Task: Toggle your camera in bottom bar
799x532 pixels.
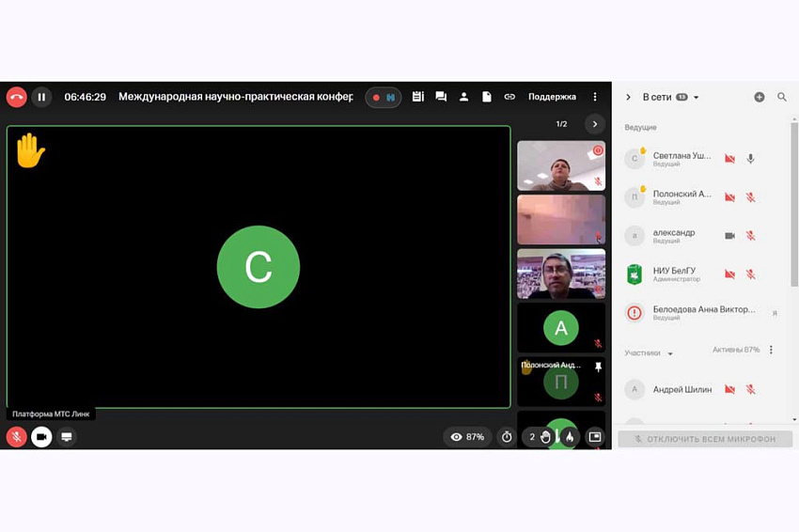Action: [41, 437]
